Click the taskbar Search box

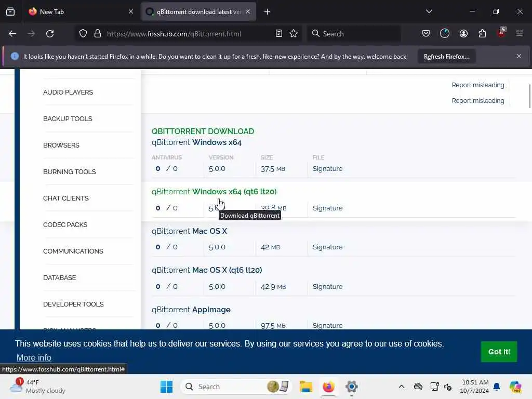click(236, 387)
